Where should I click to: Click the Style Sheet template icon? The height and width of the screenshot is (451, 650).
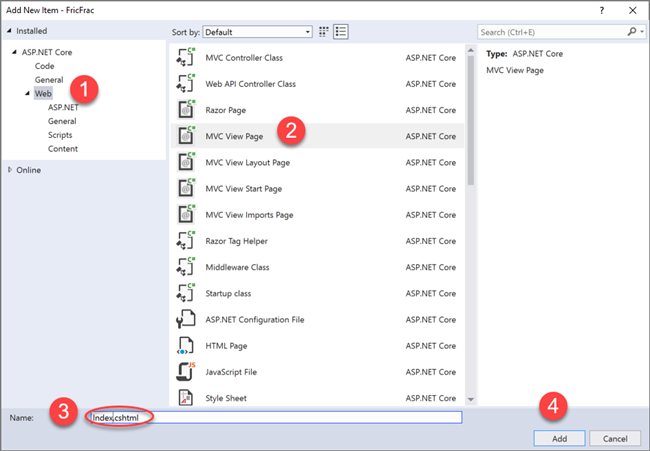pyautogui.click(x=185, y=398)
